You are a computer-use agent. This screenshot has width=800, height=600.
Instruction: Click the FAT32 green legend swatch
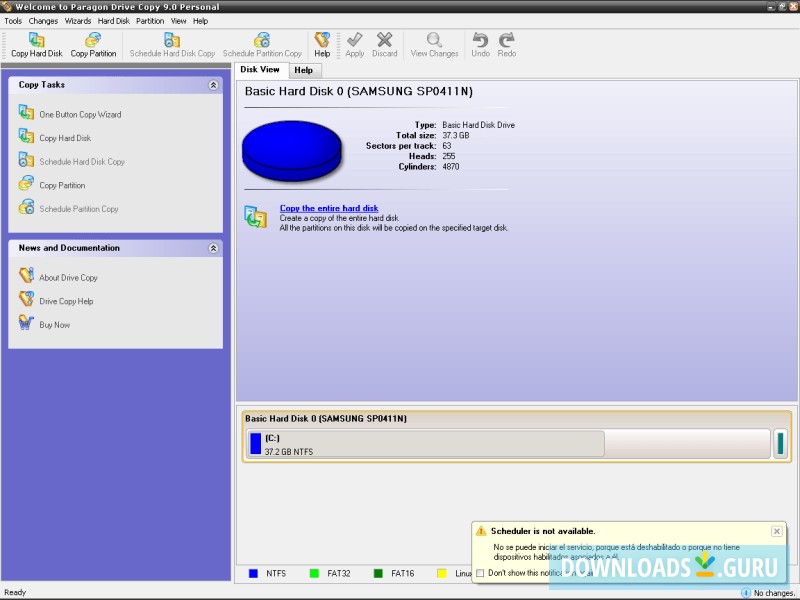point(314,573)
